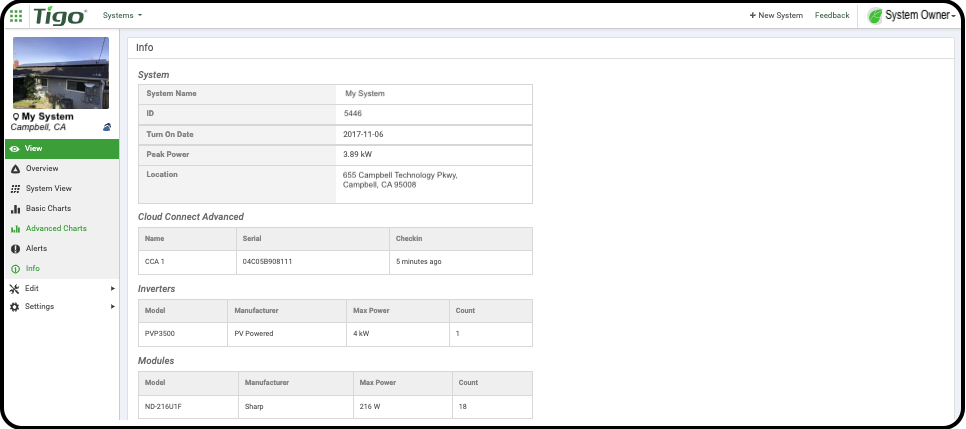Click the house system photo thumbnail

[x=61, y=73]
